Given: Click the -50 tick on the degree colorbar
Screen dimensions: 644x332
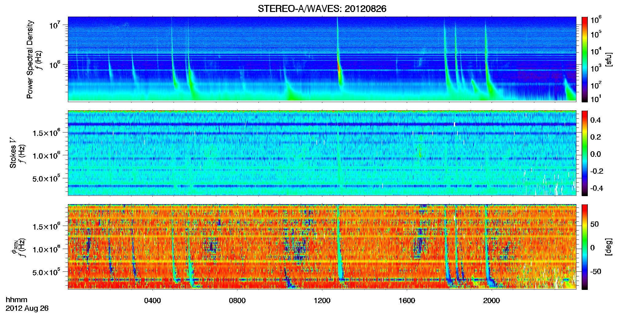Looking at the screenshot, I should [x=595, y=272].
